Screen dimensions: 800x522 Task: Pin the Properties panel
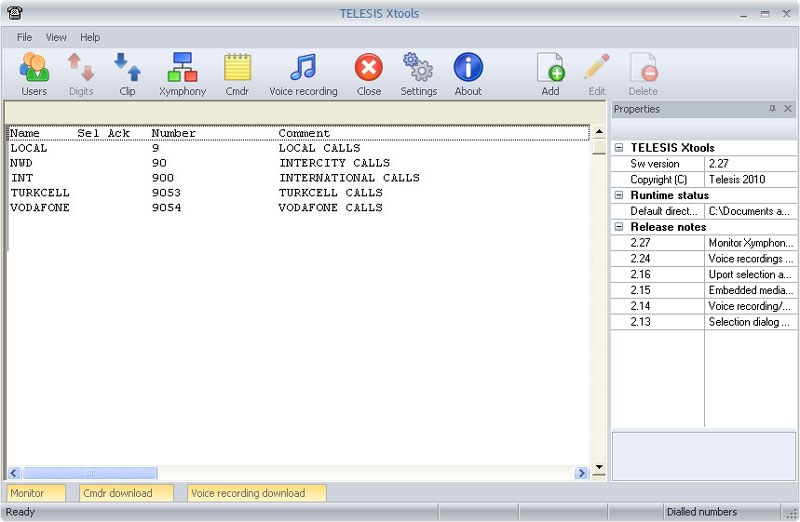click(772, 109)
